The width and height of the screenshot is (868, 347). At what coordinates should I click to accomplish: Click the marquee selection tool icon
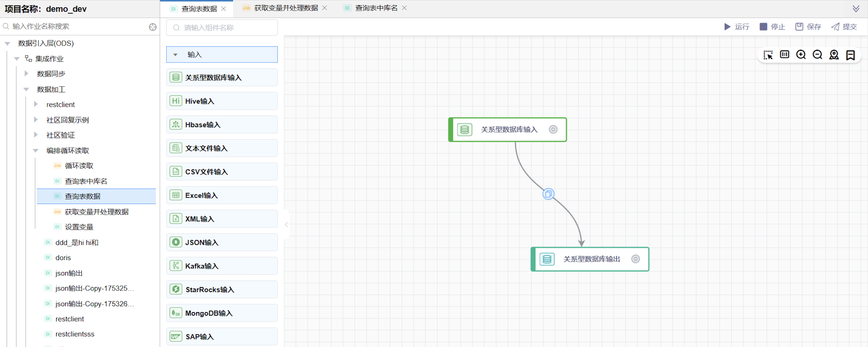(768, 55)
